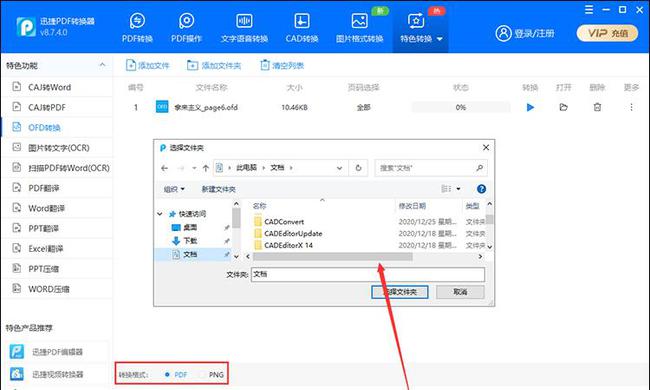
Task: Switch to CAD转换 tab
Action: [302, 28]
